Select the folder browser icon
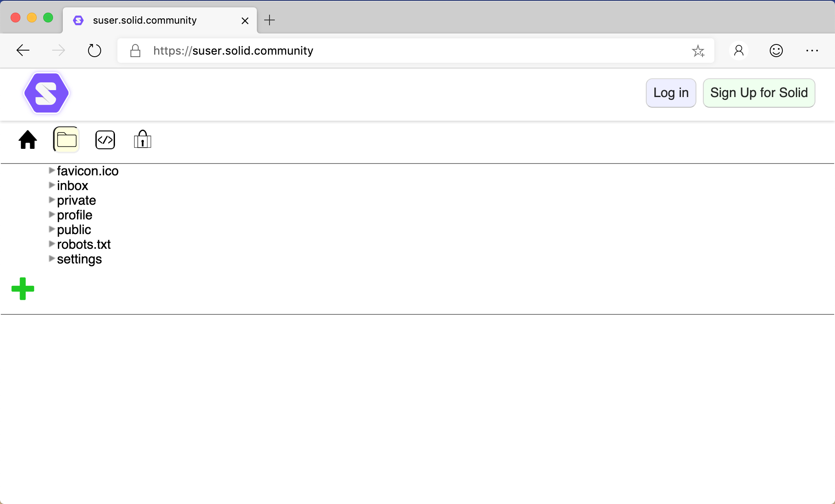This screenshot has height=504, width=835. pos(66,139)
